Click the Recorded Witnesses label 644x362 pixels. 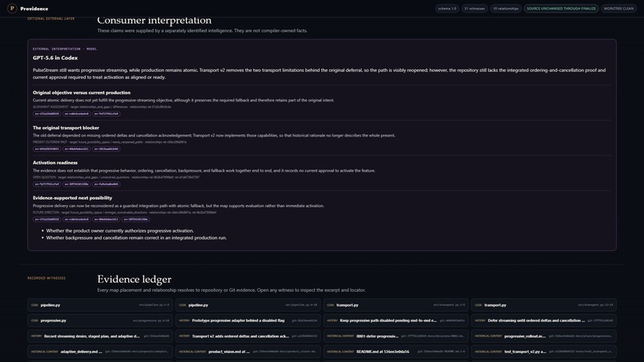point(46,278)
